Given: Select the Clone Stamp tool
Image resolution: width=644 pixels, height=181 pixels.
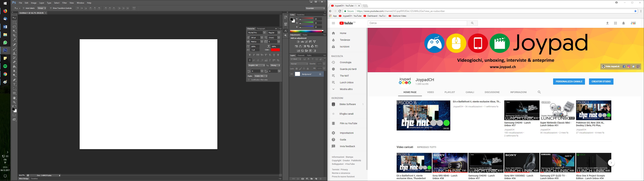Looking at the screenshot, I should coord(14,53).
